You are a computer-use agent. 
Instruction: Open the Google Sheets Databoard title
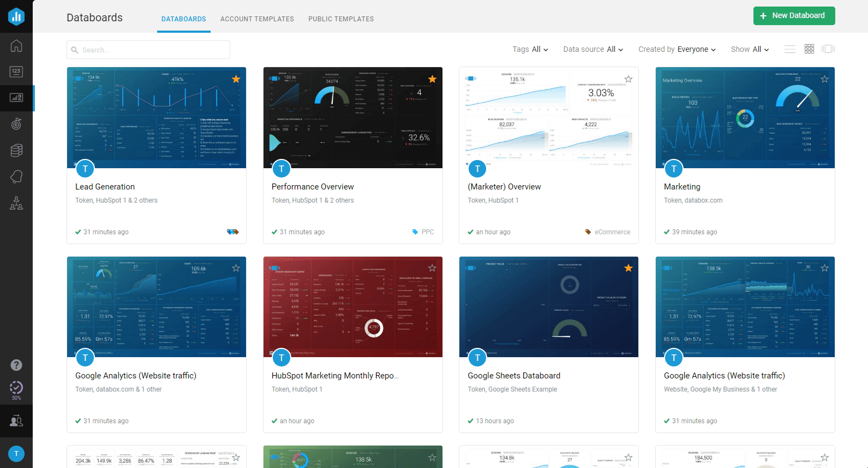pyautogui.click(x=514, y=376)
